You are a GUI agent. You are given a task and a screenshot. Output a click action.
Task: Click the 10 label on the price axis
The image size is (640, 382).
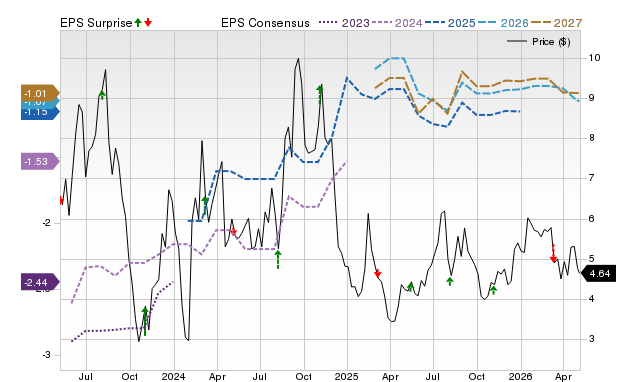click(x=595, y=58)
